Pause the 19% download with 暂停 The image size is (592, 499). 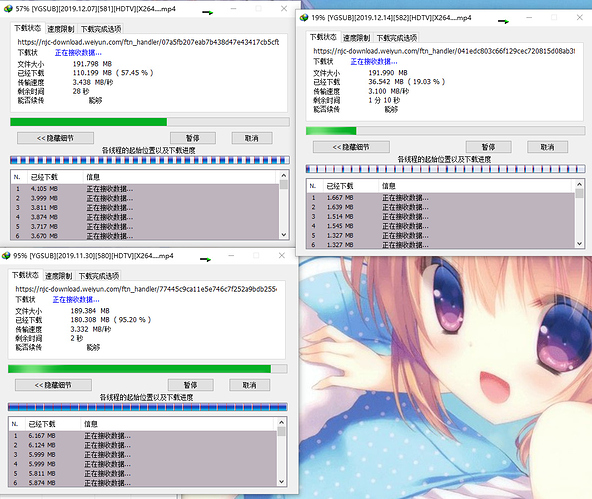coord(489,147)
